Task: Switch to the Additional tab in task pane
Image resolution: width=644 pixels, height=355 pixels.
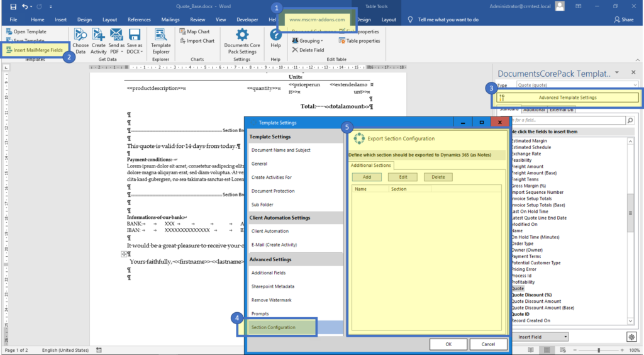Action: click(534, 110)
